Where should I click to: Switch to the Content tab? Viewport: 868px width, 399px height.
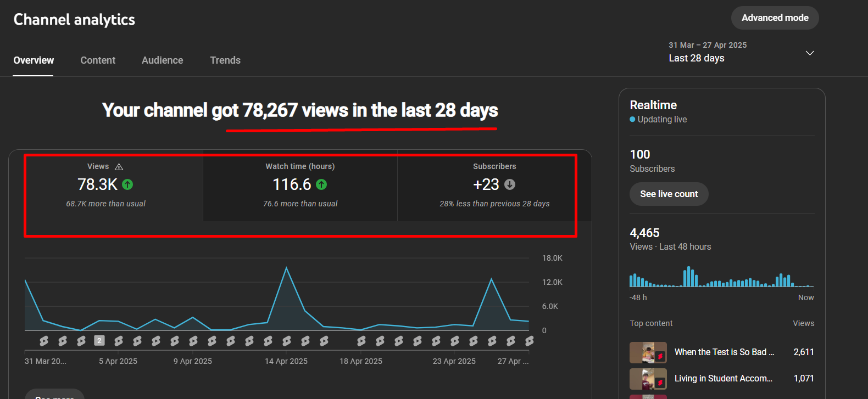click(x=98, y=60)
